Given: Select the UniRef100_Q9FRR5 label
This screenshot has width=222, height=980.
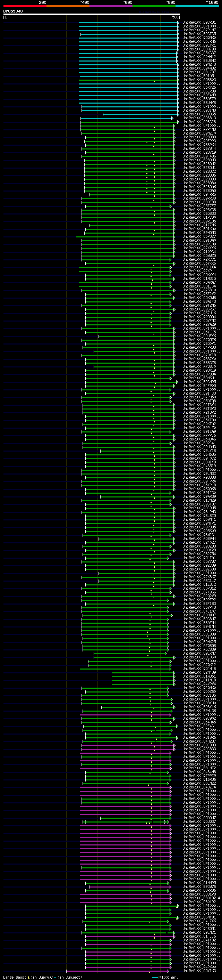Looking at the screenshot, I should [199, 194].
